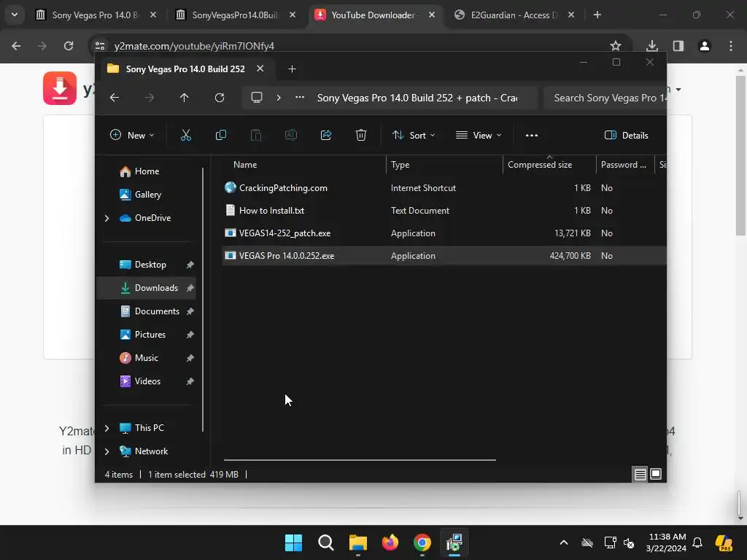Switch to the YouTube Downloader Chrome tab

pyautogui.click(x=375, y=15)
